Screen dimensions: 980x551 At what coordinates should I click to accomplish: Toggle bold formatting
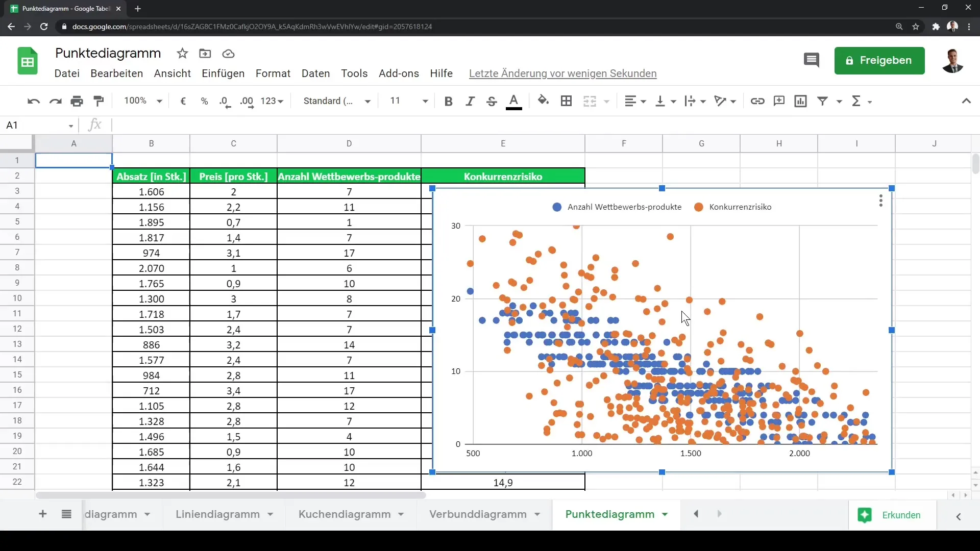point(449,101)
